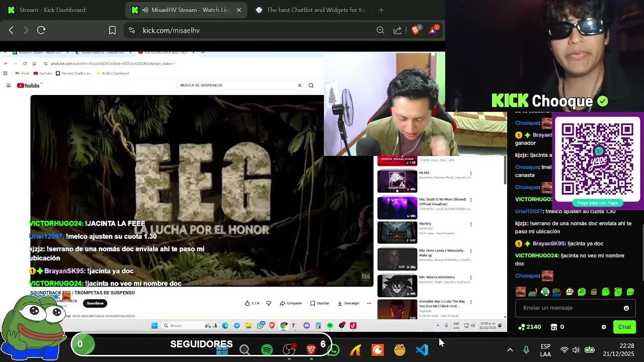This screenshot has width=644, height=362.
Task: Click Descargar under the video
Action: (x=349, y=303)
